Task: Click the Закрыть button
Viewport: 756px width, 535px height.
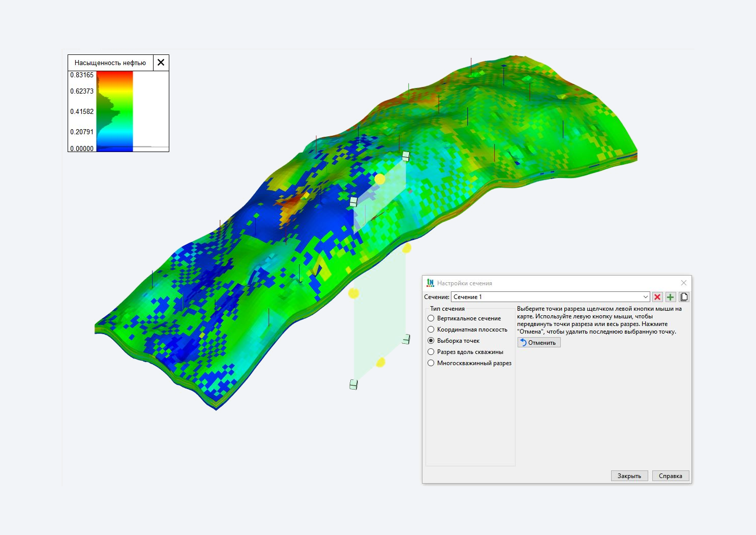Action: 629,476
